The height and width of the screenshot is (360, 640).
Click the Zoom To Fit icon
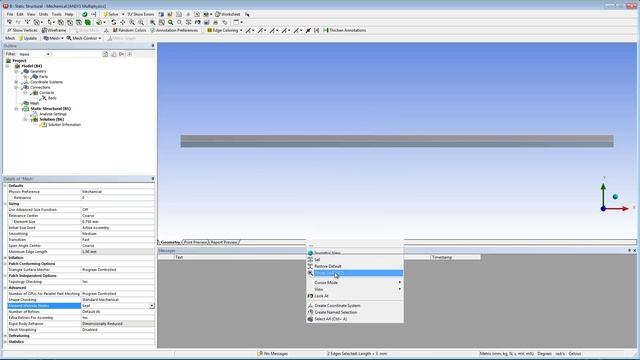(x=152, y=22)
